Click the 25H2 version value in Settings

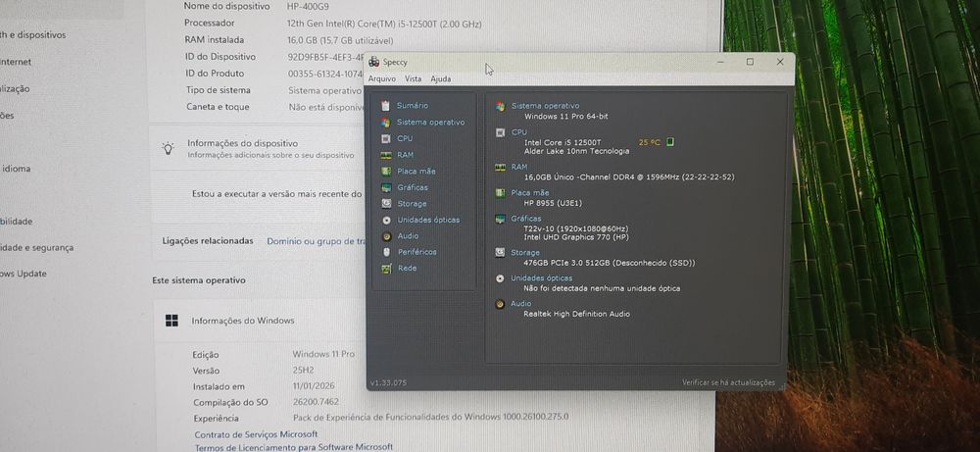[x=303, y=370]
